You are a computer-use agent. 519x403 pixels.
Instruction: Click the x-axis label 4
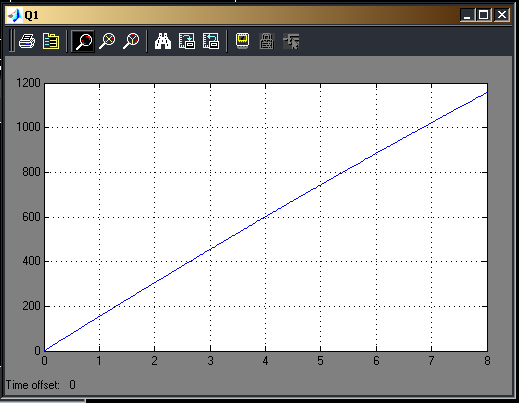265,361
